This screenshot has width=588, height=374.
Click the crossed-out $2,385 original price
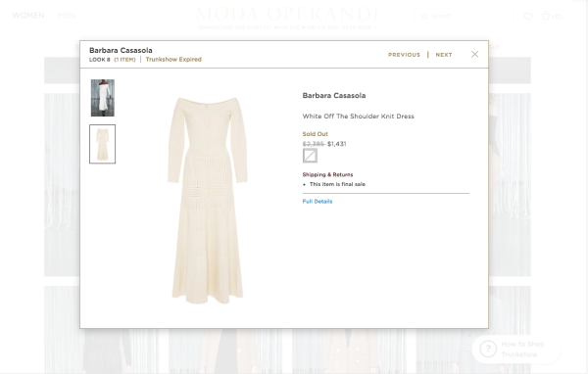pyautogui.click(x=314, y=144)
